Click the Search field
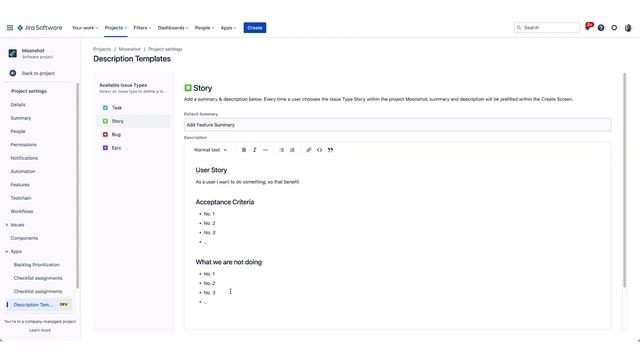The height and width of the screenshot is (360, 640). pyautogui.click(x=547, y=28)
